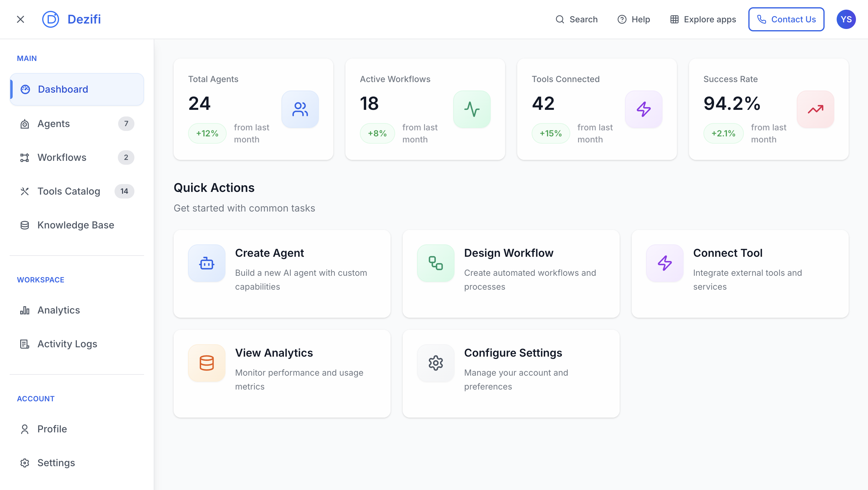
Task: Open the Tools Catalog icon
Action: [x=24, y=191]
